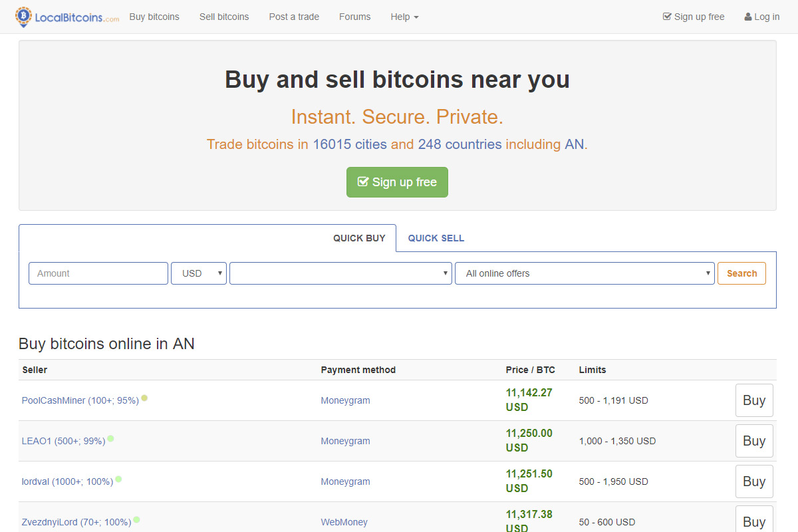The width and height of the screenshot is (798, 532).
Task: Open the empty country dropdown
Action: [x=340, y=273]
